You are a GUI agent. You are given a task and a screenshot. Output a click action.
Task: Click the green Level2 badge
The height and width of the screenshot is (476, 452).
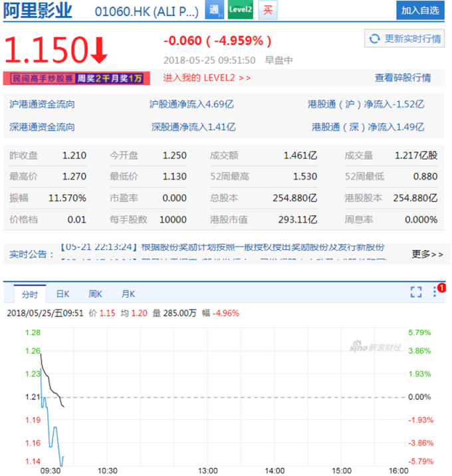pos(241,10)
